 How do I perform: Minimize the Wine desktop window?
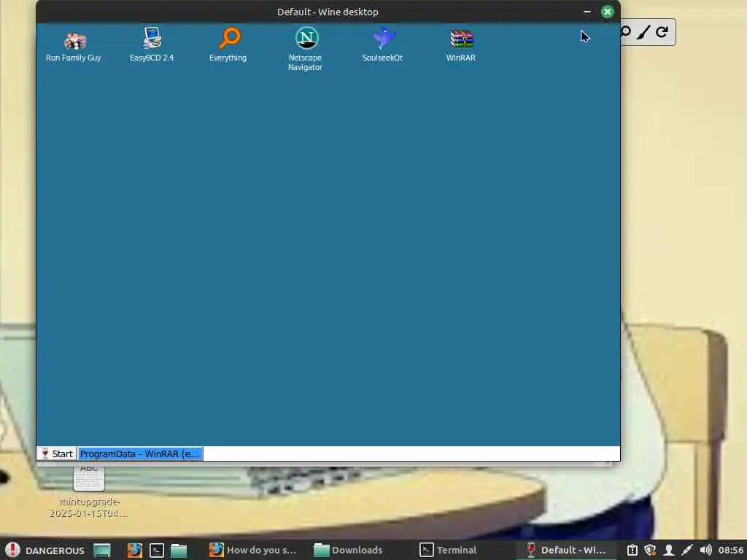click(587, 12)
